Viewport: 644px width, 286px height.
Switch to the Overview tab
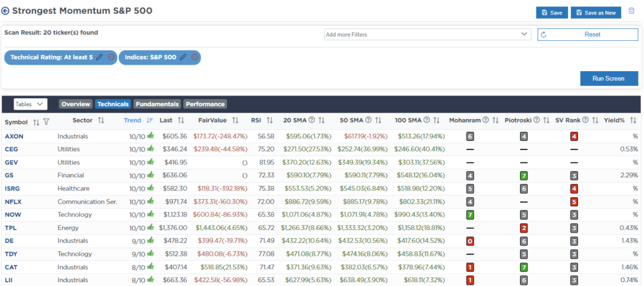pos(75,104)
